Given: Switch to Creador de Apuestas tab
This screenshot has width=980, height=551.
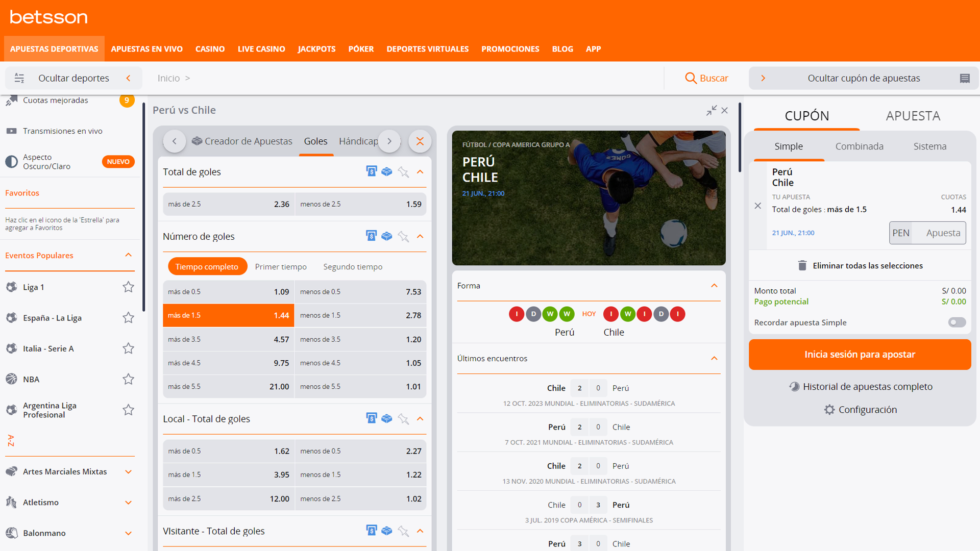Looking at the screenshot, I should (242, 141).
